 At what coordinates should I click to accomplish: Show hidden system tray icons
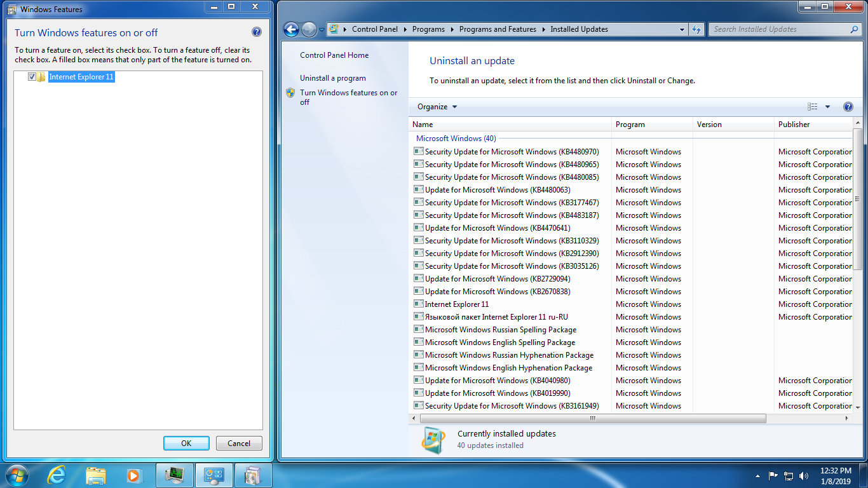click(757, 475)
